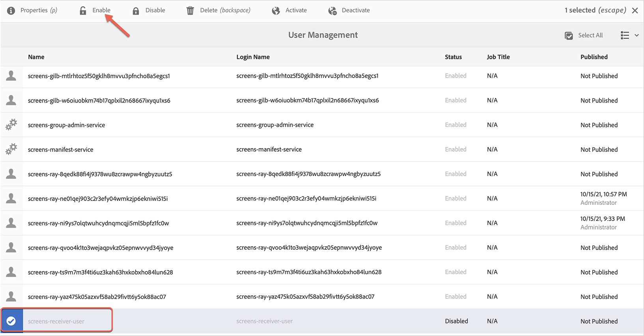Open the screens-ray-8qedk88fi4j9378 user name
Screen dimensions: 644x336
100,174
